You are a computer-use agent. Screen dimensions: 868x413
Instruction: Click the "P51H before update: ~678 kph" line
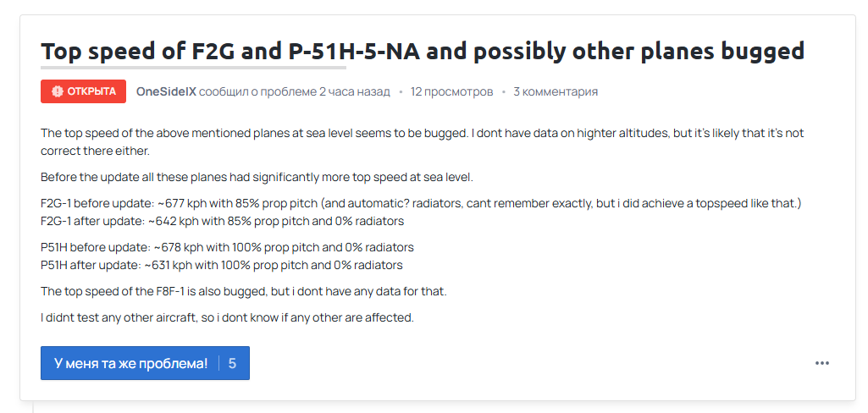[227, 247]
